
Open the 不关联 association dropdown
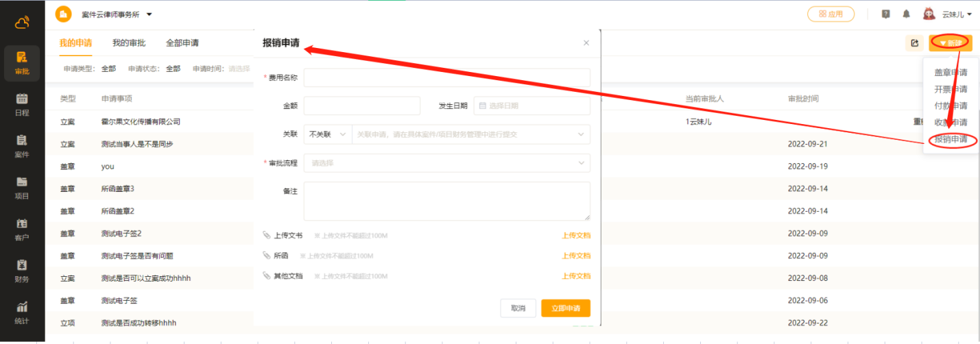[327, 134]
